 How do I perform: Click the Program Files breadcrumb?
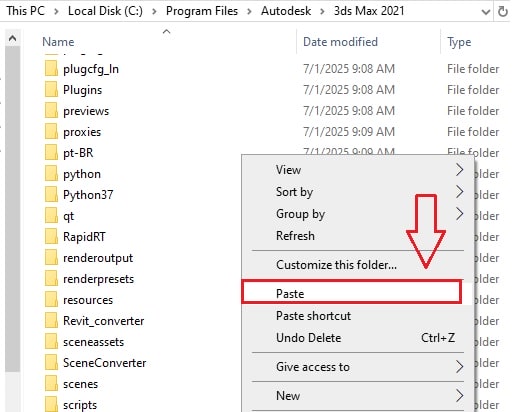pos(202,11)
